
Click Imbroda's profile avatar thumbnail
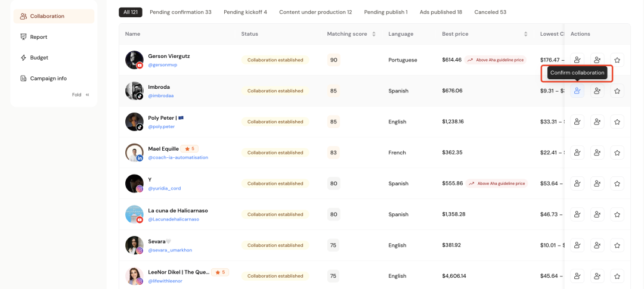(134, 91)
